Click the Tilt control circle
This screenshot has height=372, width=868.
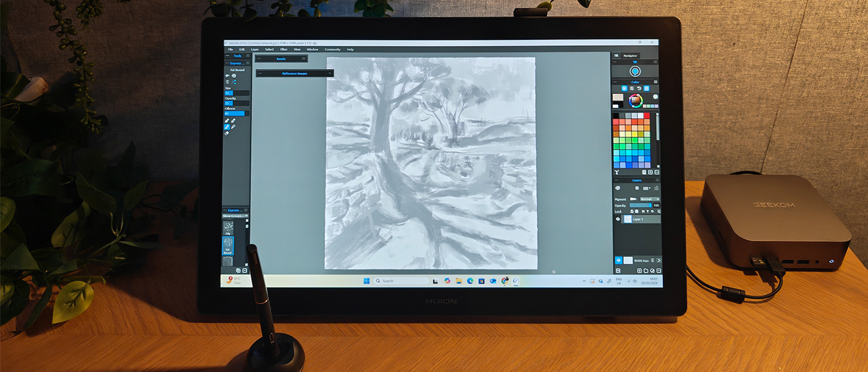click(635, 70)
